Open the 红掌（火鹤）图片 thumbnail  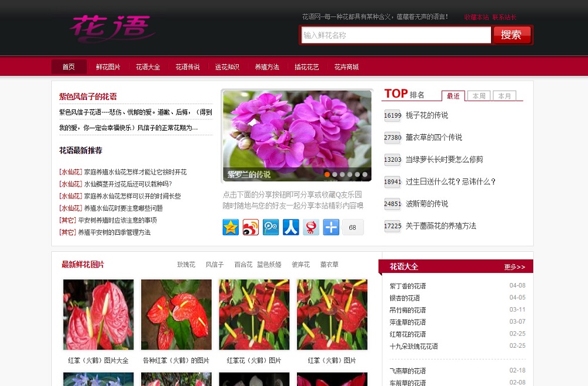coord(332,314)
